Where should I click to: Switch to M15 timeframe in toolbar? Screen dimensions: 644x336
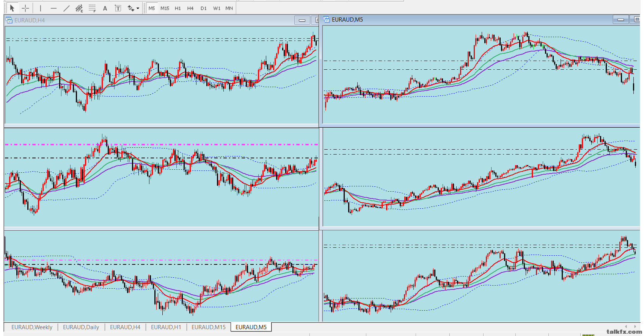(x=165, y=8)
